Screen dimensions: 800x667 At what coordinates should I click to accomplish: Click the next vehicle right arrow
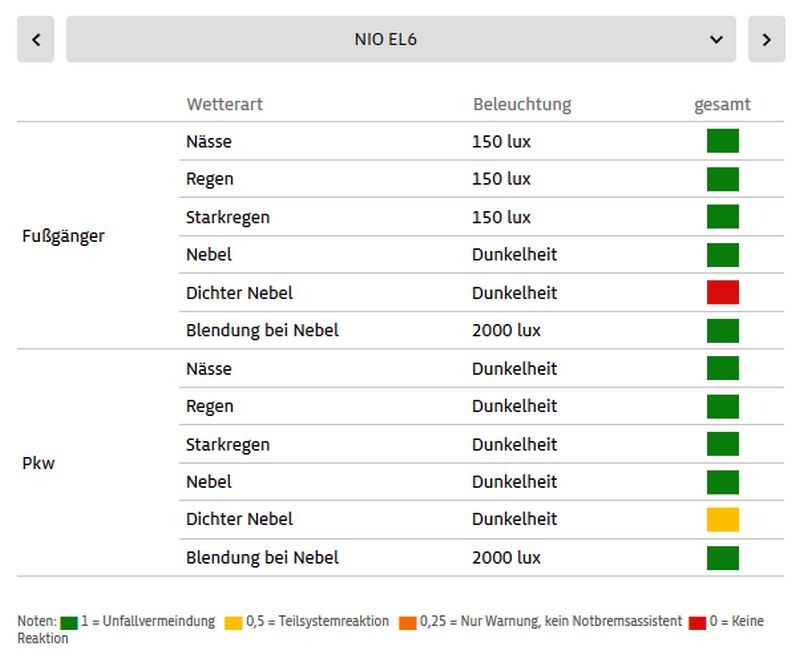(766, 40)
